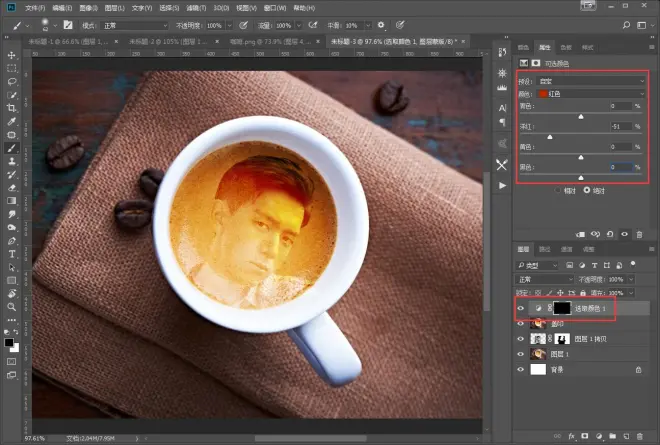
Task: Select the Gradient tool
Action: tap(11, 201)
